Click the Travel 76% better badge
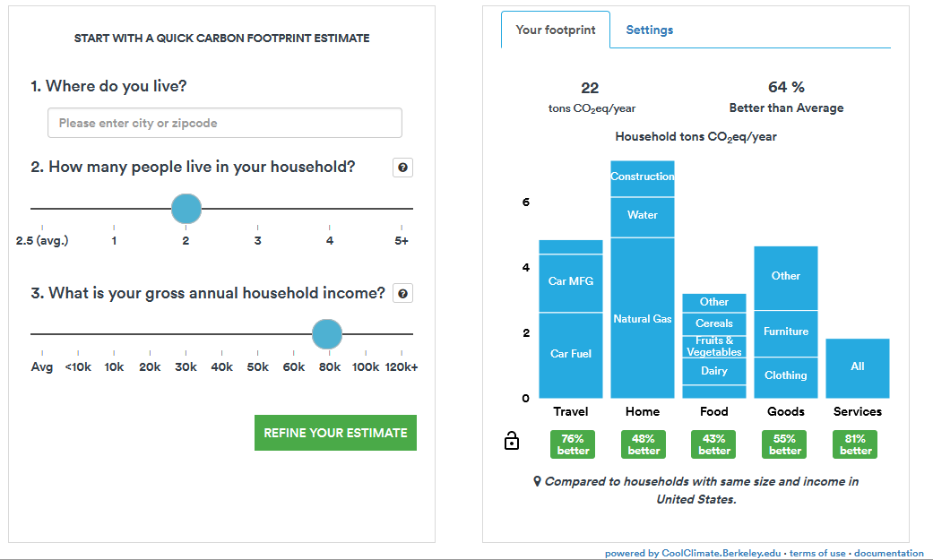933x560 pixels. (x=574, y=444)
